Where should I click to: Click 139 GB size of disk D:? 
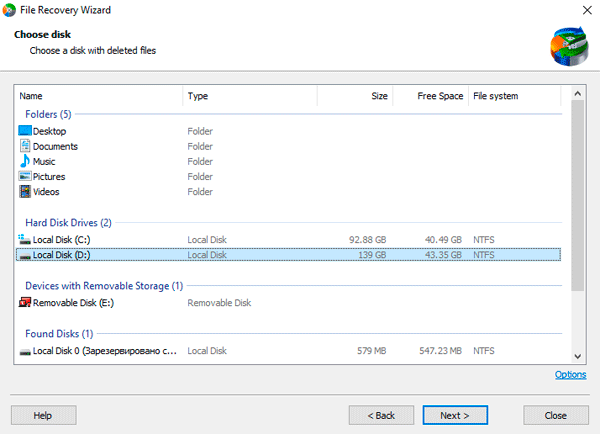(x=372, y=255)
